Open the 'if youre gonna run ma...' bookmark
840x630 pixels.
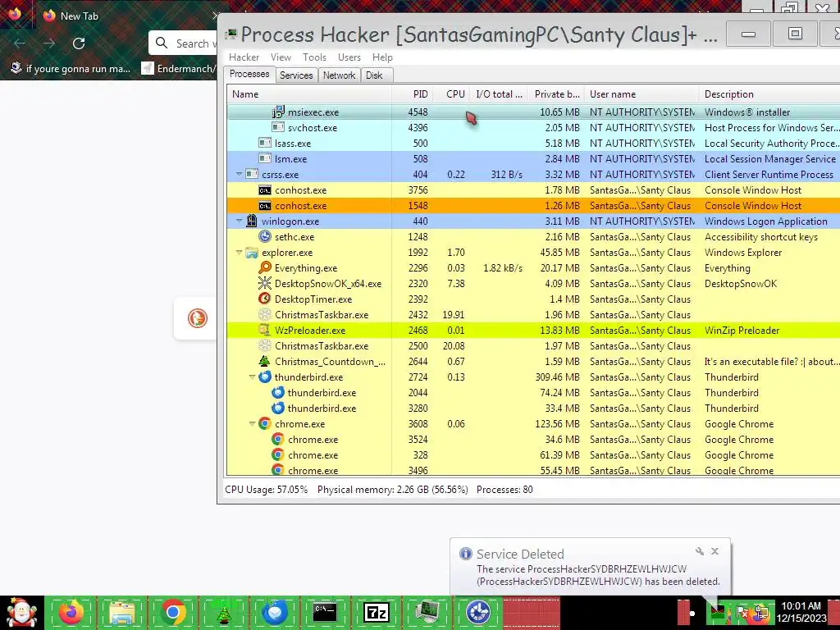point(71,69)
